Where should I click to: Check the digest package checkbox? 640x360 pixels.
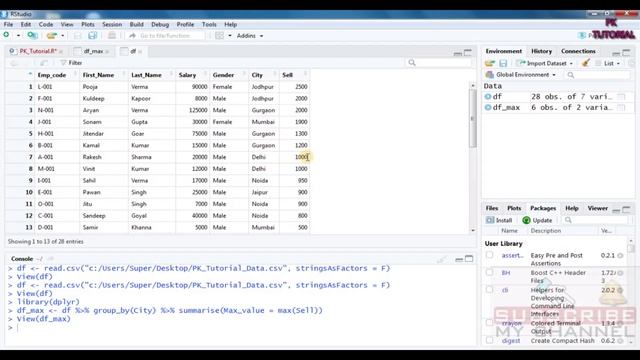tap(489, 340)
